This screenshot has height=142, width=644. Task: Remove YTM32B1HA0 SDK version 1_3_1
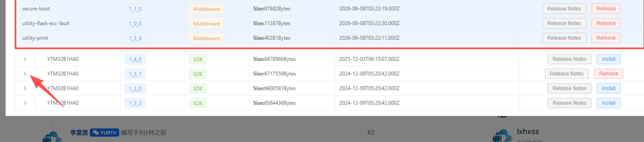pos(608,74)
